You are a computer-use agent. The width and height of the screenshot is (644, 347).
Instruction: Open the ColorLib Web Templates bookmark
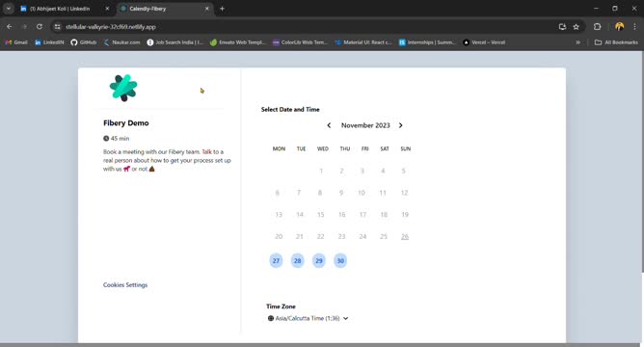click(300, 42)
